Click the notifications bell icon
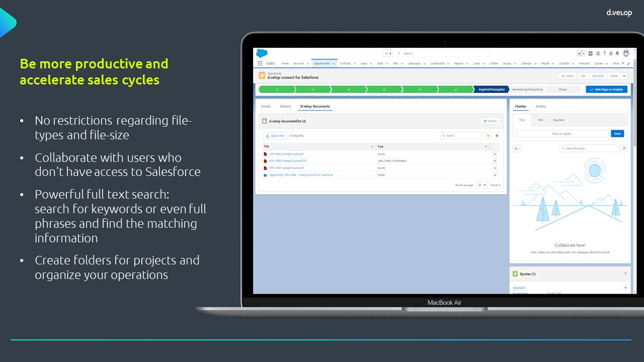This screenshot has width=644, height=362. [617, 54]
